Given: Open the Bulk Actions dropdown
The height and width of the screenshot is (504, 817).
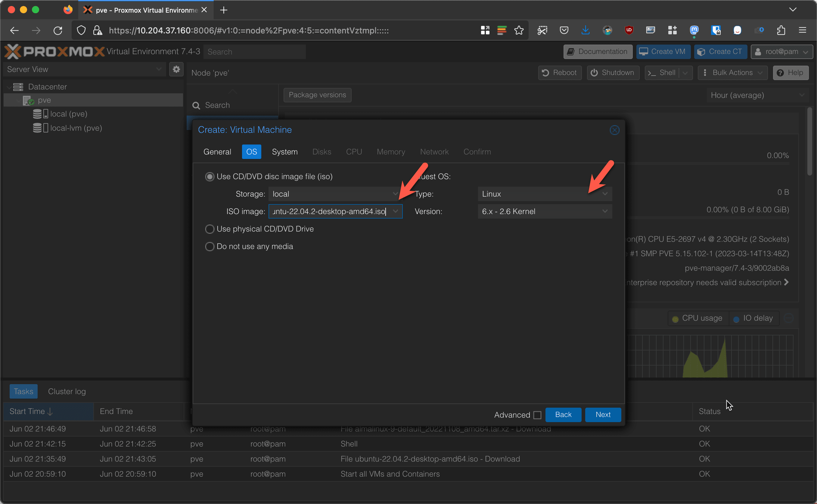Looking at the screenshot, I should click(x=733, y=73).
